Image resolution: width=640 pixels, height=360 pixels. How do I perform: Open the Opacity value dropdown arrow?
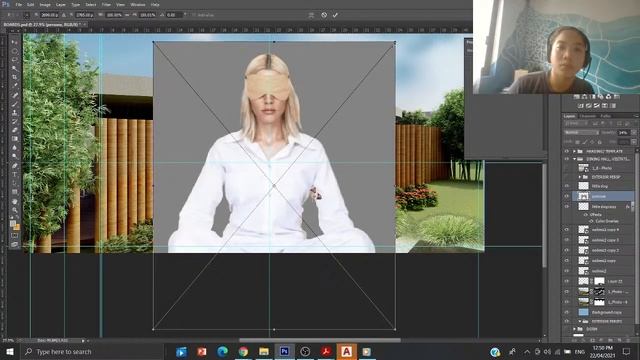[x=633, y=132]
